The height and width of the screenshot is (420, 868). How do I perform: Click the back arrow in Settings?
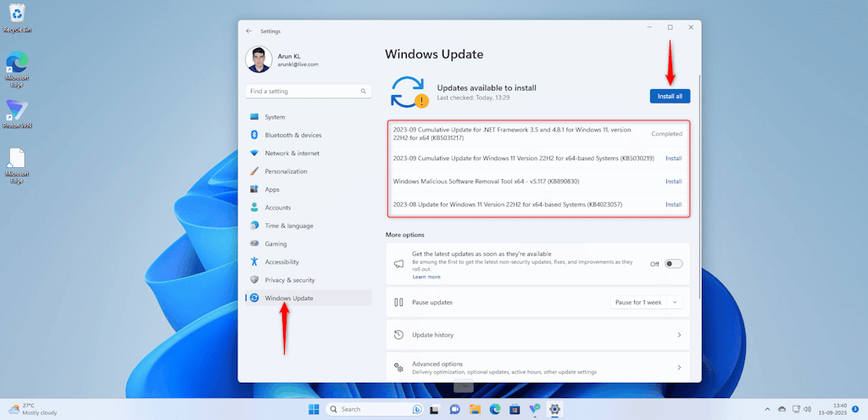point(248,31)
